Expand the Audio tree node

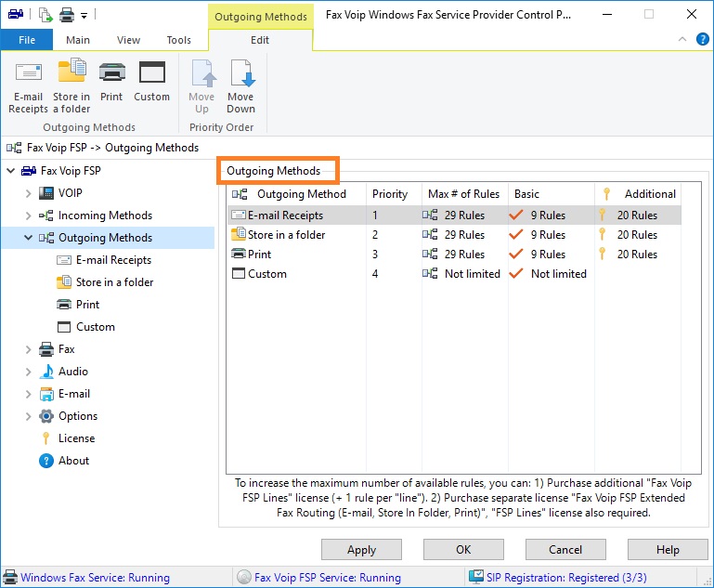coord(28,372)
